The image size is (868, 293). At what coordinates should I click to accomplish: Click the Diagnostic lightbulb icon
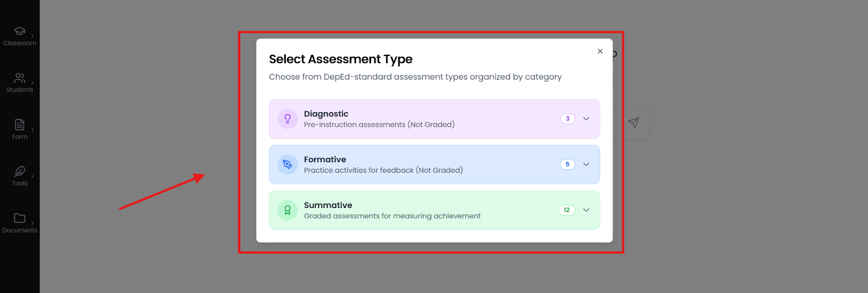(288, 119)
